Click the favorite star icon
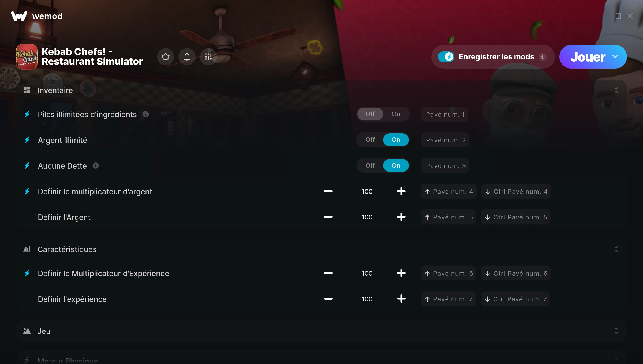Image resolution: width=643 pixels, height=364 pixels. click(166, 57)
